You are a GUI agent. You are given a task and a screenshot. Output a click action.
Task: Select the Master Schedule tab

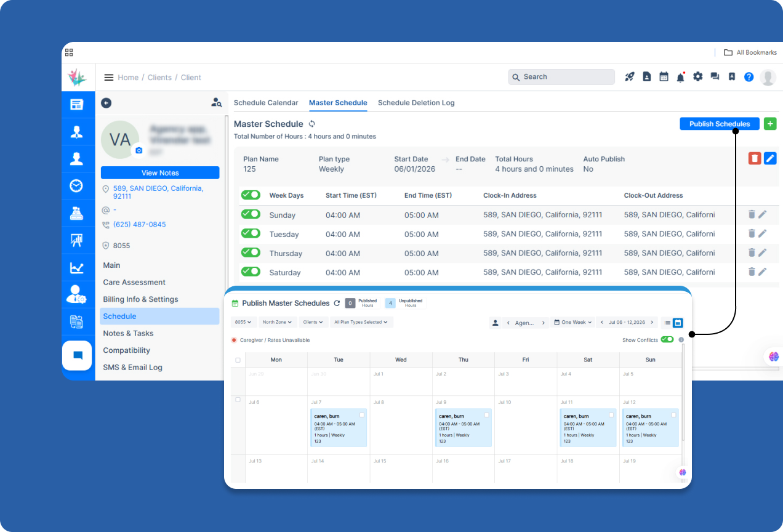point(338,103)
